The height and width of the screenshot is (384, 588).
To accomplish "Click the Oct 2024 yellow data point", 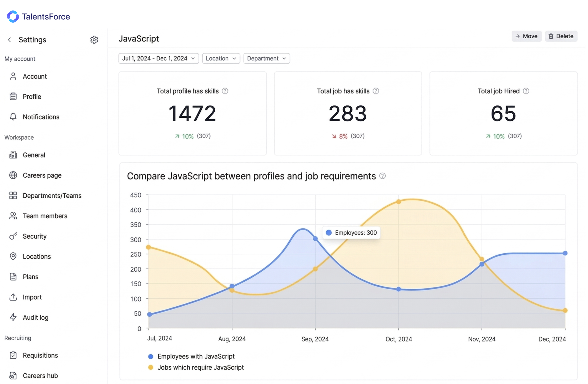I will click(399, 202).
